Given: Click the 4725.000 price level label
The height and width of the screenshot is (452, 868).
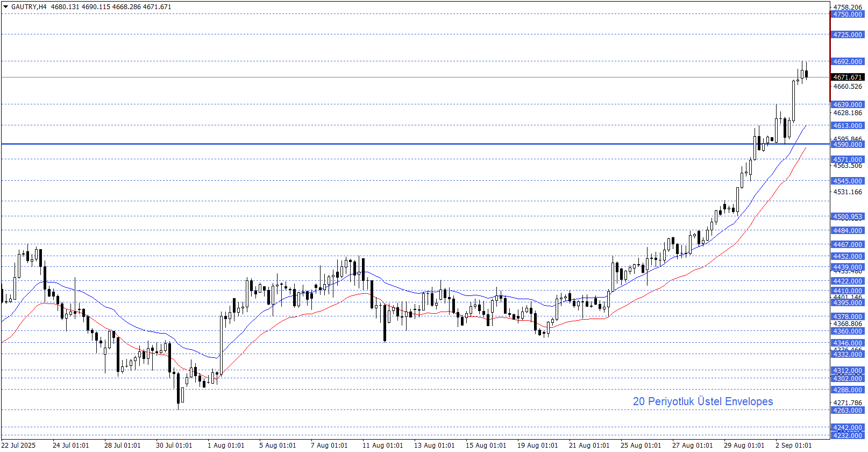Looking at the screenshot, I should [x=848, y=35].
